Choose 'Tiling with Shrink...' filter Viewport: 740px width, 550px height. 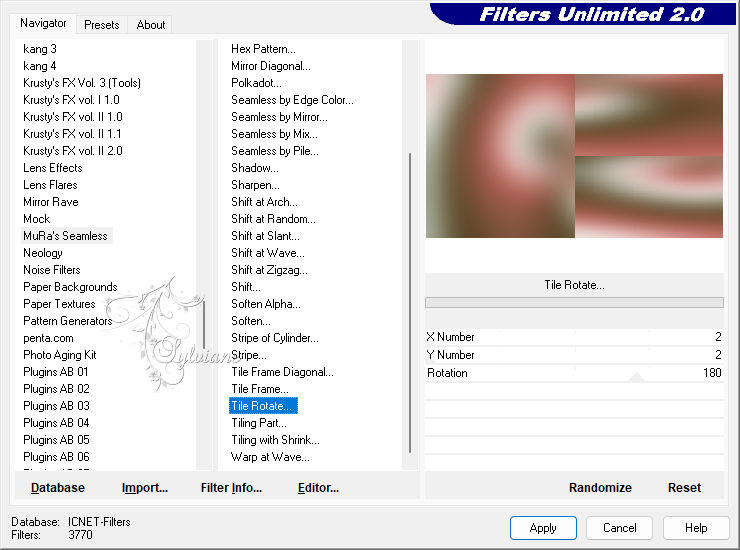pos(275,440)
